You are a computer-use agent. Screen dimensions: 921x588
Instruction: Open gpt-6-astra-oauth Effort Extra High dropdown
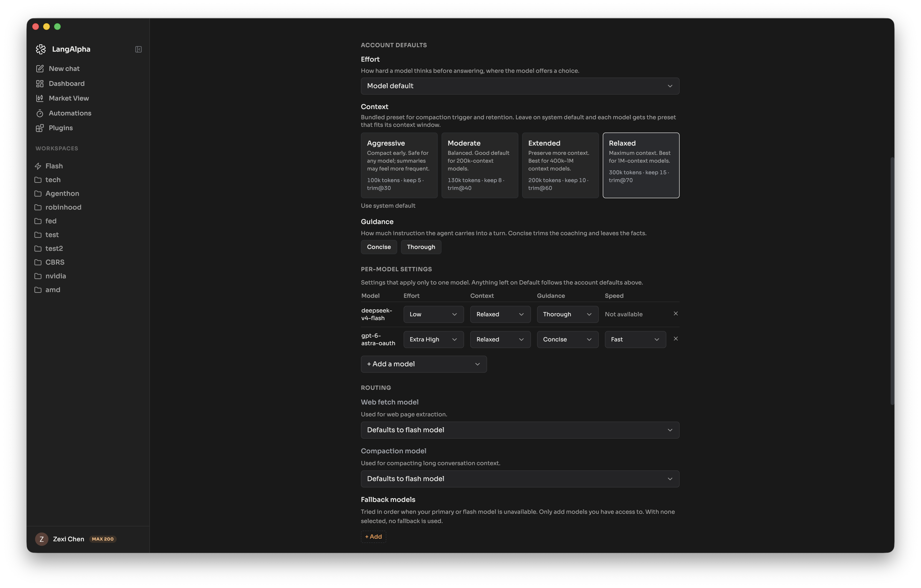pyautogui.click(x=433, y=340)
